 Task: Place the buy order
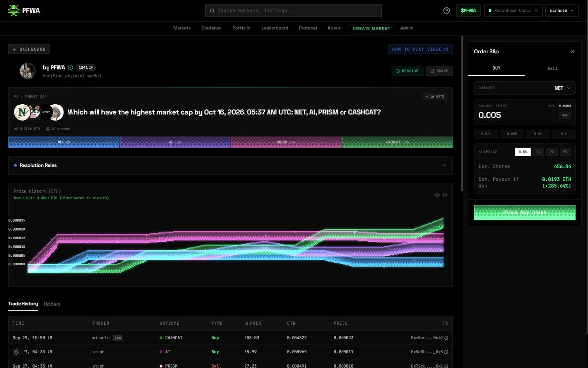pos(525,212)
